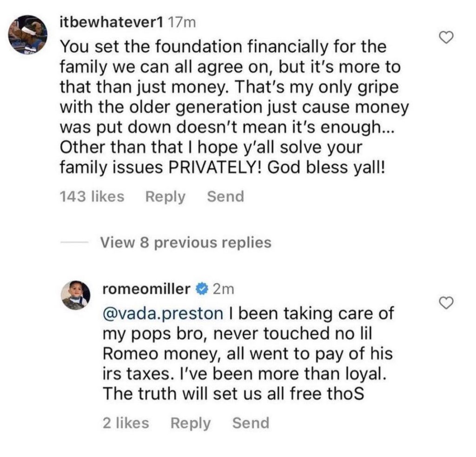Send the itbewhatever1 comment to someone
Image resolution: width=476 pixels, height=457 pixels.
click(225, 196)
